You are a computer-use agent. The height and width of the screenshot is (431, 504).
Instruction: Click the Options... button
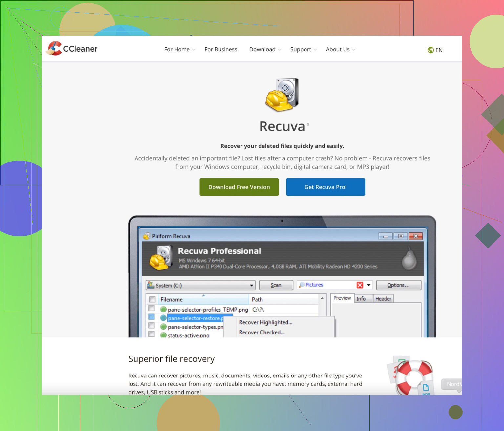coord(399,285)
